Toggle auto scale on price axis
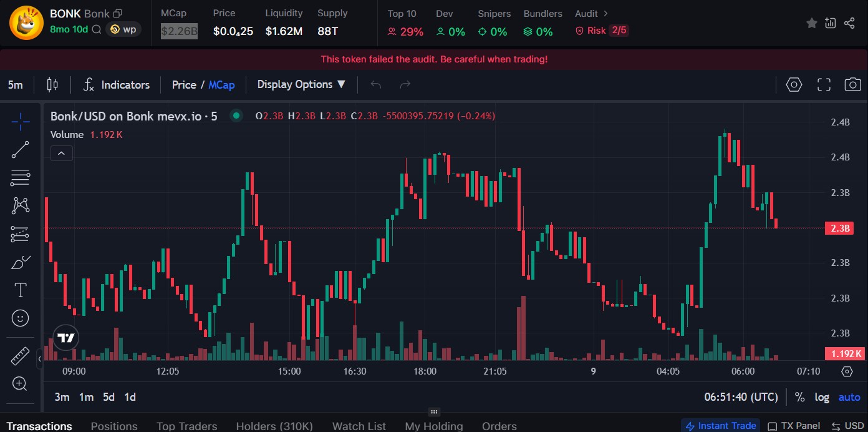The height and width of the screenshot is (432, 868). [849, 397]
